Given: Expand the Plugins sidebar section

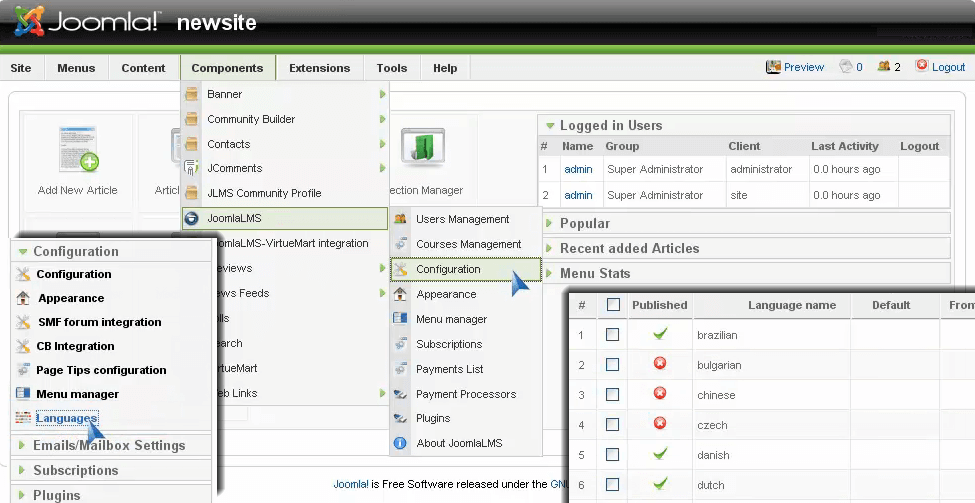Looking at the screenshot, I should click(x=22, y=495).
